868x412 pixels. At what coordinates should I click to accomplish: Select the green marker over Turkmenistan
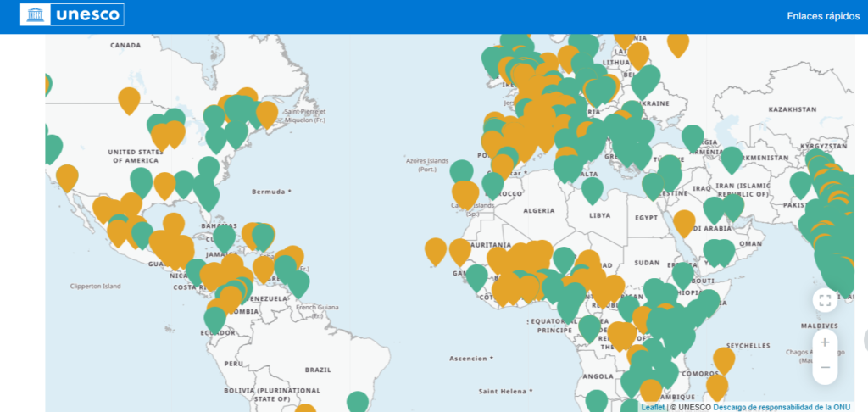point(732,159)
